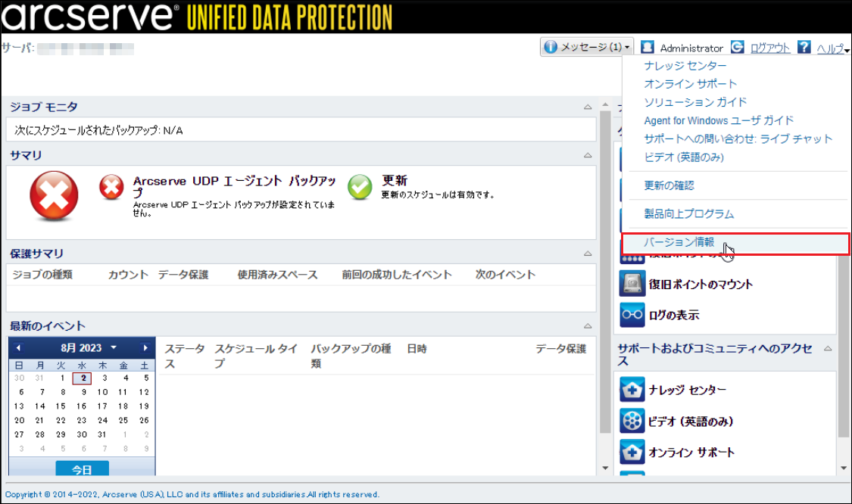Image resolution: width=852 pixels, height=504 pixels.
Task: Click the 日時 column header
Action: 417,349
